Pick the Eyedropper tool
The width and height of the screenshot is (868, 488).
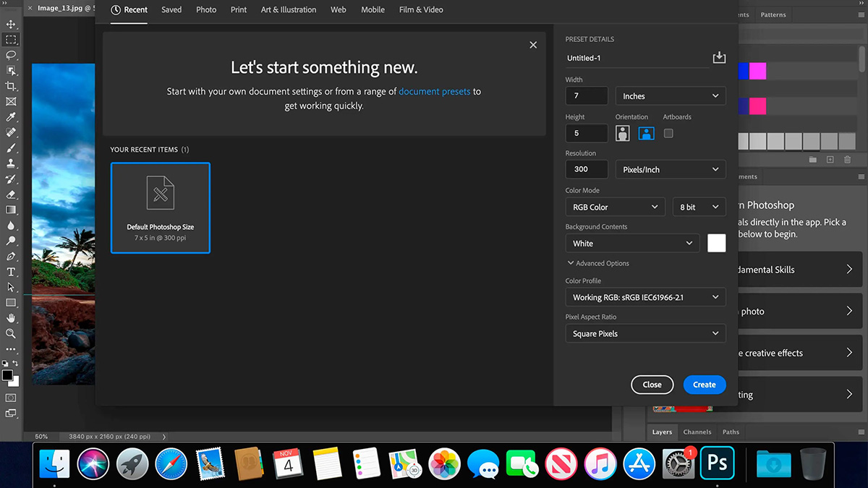tap(11, 116)
